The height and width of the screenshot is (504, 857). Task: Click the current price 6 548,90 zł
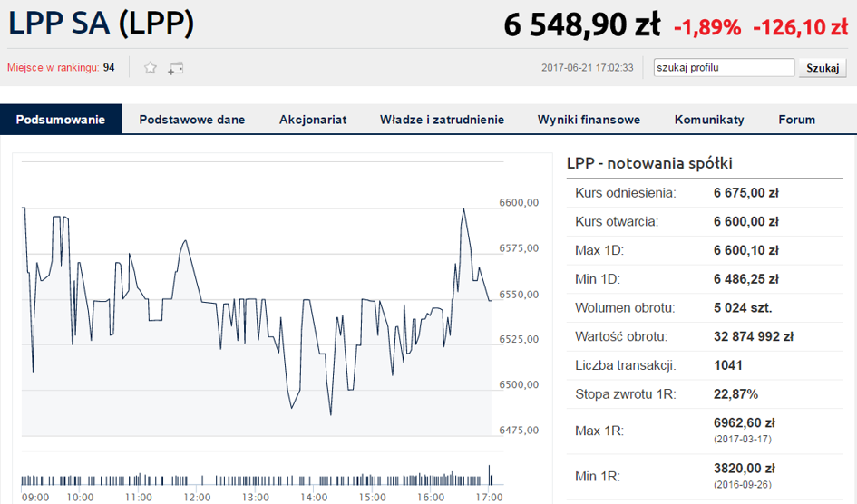pos(581,25)
